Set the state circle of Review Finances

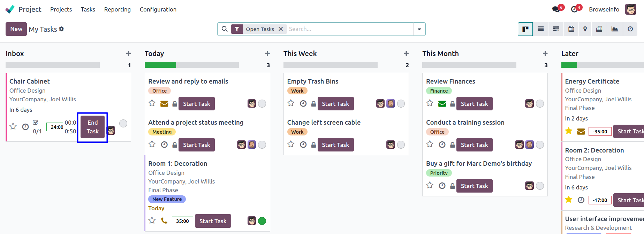coord(540,103)
